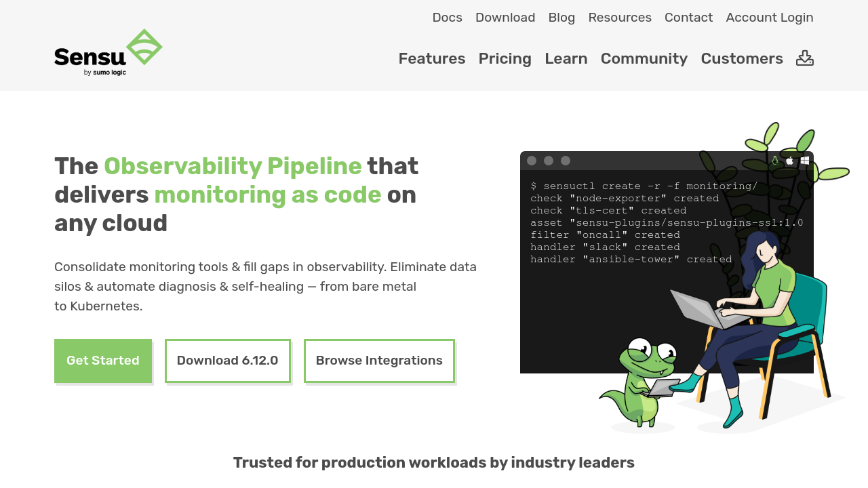Go to Account Login
Viewport: 868px width, 488px height.
tap(769, 18)
